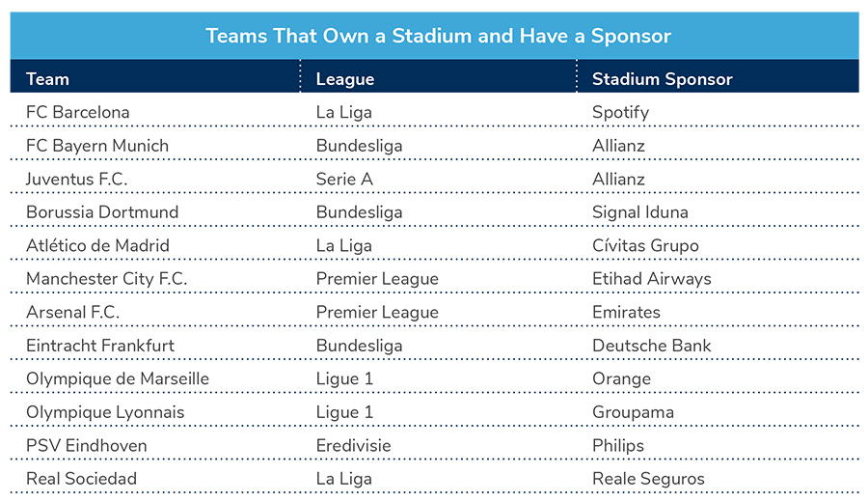
Task: Click Serie A league cell
Action: click(344, 179)
